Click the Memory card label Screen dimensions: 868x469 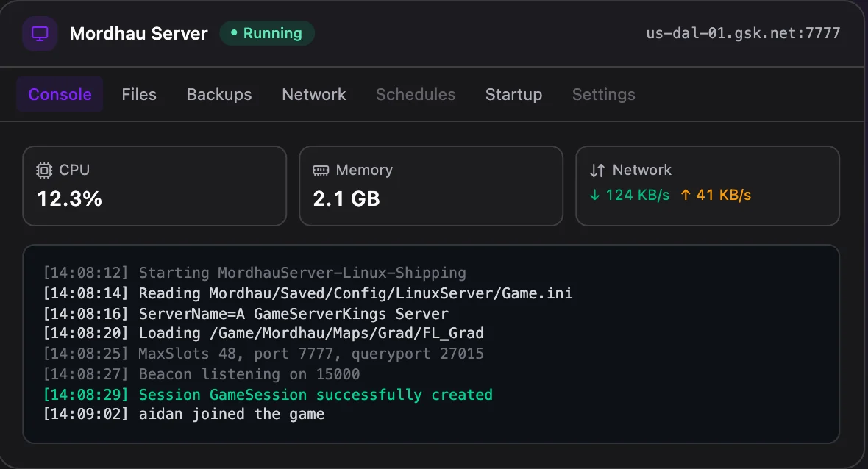click(364, 170)
